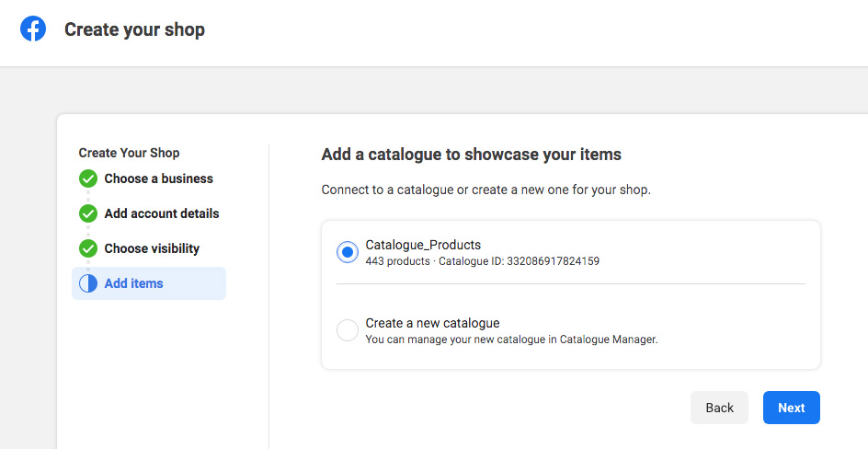Click the Facebook logo icon
Screen dimensions: 868x449
click(33, 29)
